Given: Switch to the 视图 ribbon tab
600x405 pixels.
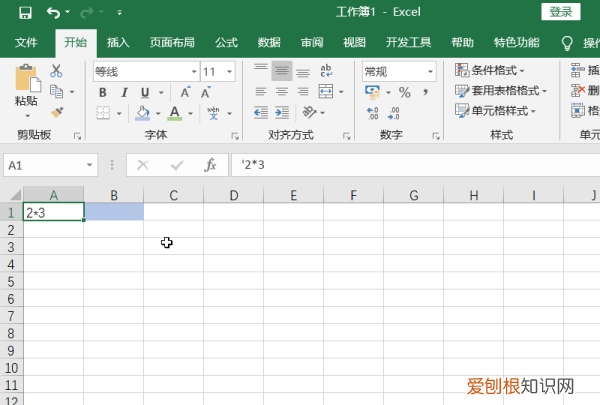Looking at the screenshot, I should 354,42.
